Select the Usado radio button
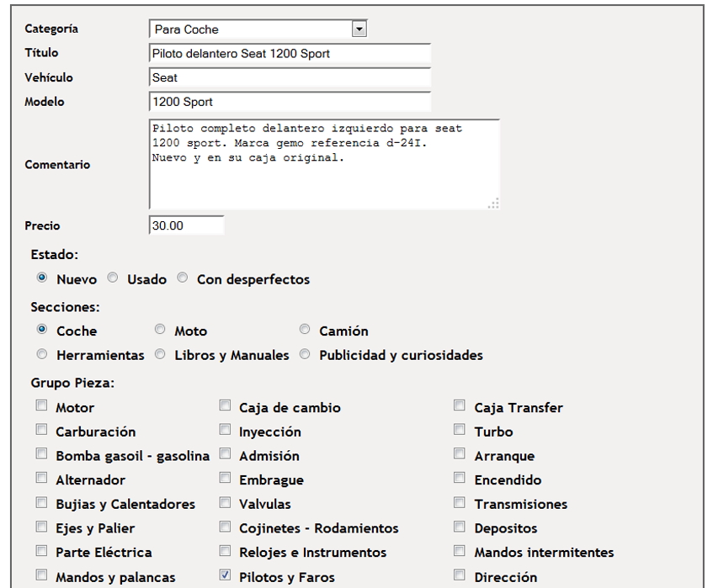 tap(112, 278)
